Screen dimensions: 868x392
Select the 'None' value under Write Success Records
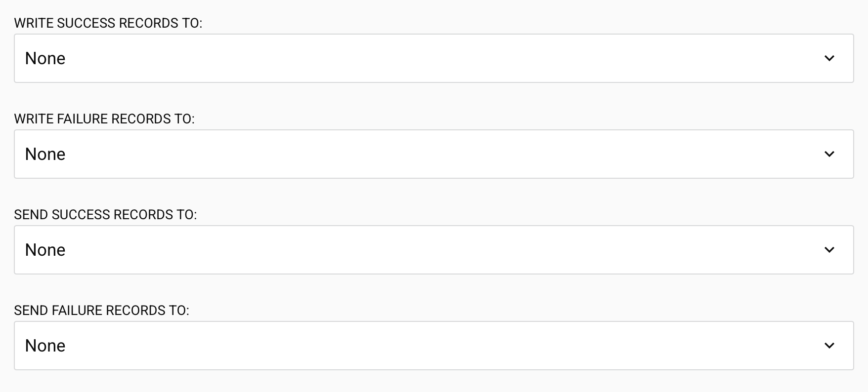coord(45,58)
